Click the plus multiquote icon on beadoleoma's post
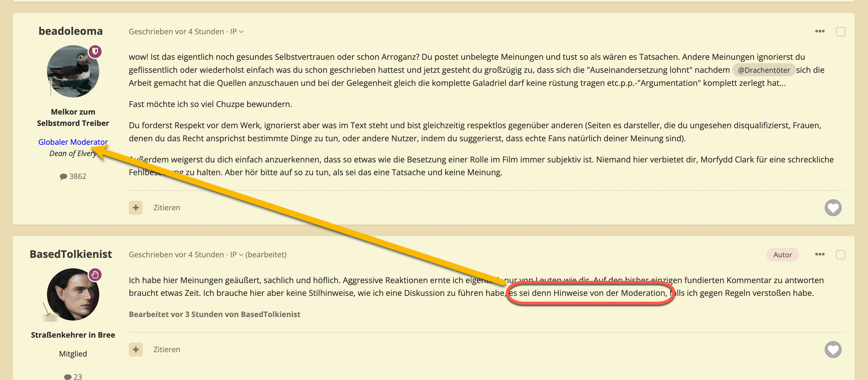This screenshot has height=380, width=868. [x=135, y=207]
